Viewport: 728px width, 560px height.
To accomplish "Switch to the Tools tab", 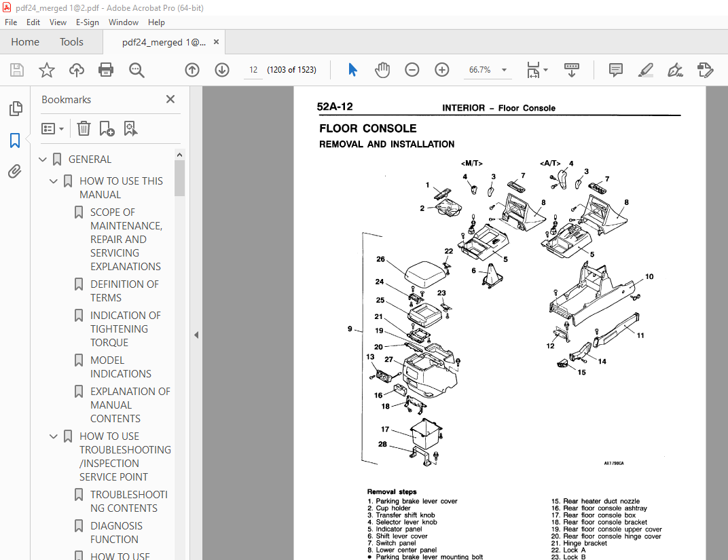I will pos(71,42).
